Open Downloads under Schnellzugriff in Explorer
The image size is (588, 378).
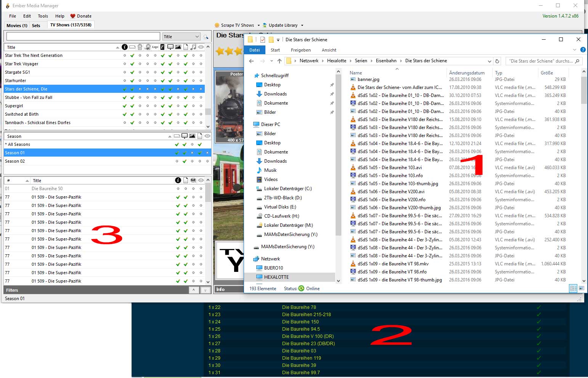(275, 94)
